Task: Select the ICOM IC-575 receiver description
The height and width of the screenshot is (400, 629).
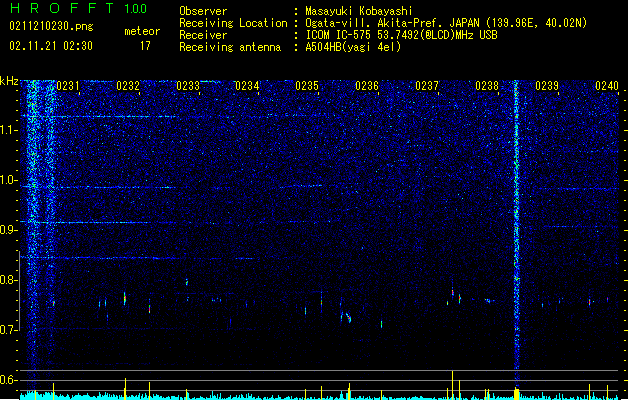Action: tap(402, 35)
